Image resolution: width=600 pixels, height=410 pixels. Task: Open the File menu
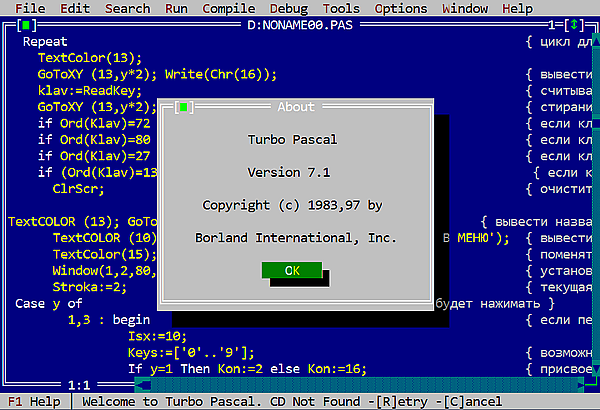click(30, 8)
